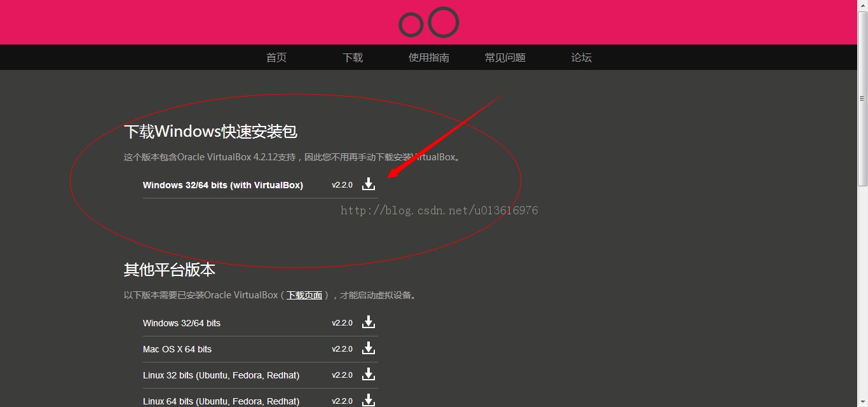Viewport: 868px width, 407px height.
Task: Click the 下载Windows快速安装包 heading
Action: (x=210, y=132)
